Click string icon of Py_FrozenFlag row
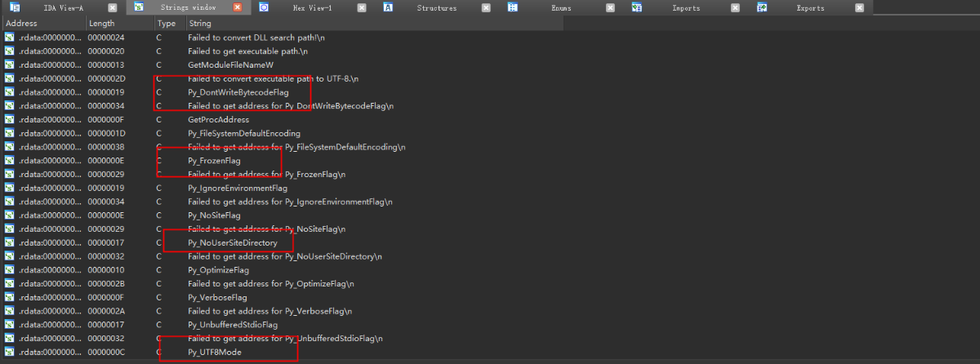Image resolution: width=980 pixels, height=364 pixels. click(x=9, y=161)
